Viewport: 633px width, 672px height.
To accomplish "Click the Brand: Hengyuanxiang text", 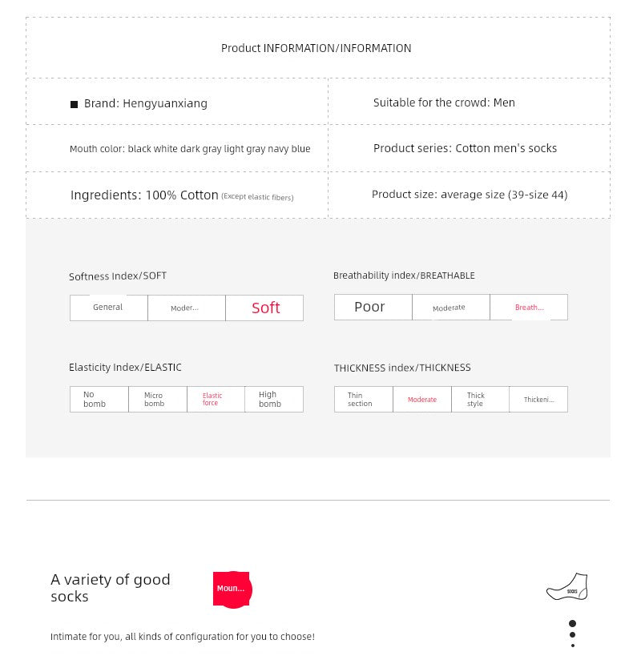I will (146, 103).
